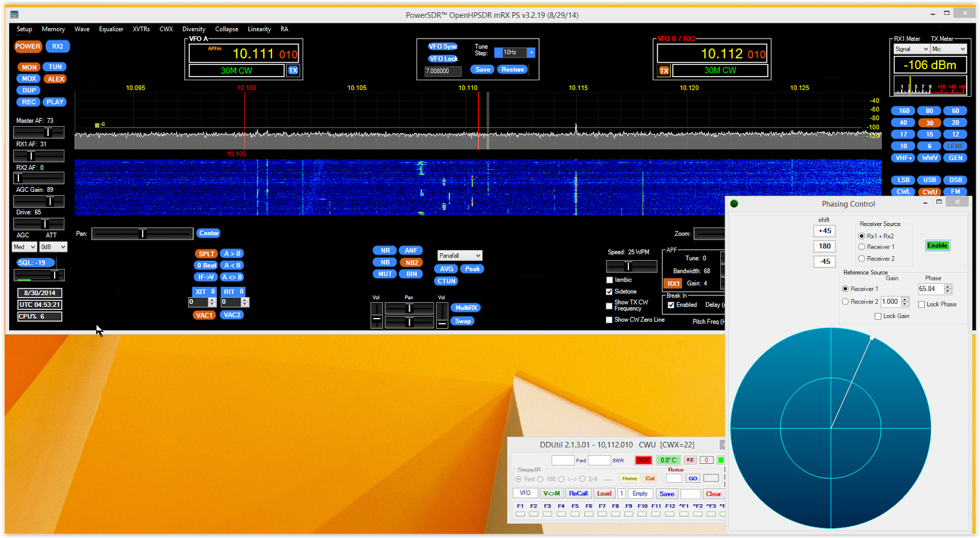The width and height of the screenshot is (980, 538).
Task: Toggle the NR noise reduction button
Action: click(x=385, y=251)
